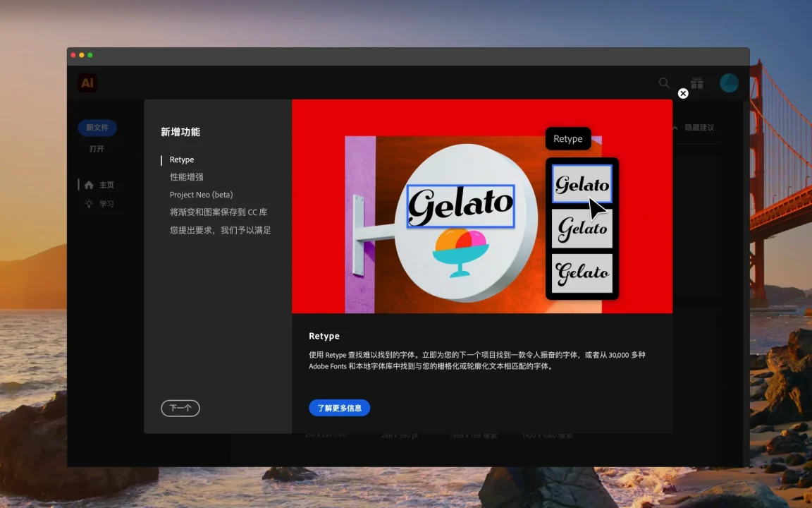Screen dimensions: 812x508
Task: Click the 了解更多信息 button
Action: coord(339,408)
